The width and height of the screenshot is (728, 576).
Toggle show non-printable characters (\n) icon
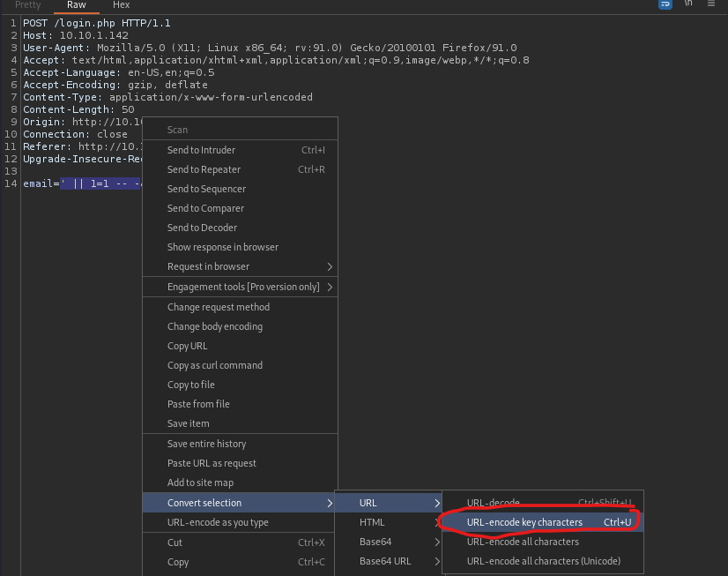click(688, 4)
